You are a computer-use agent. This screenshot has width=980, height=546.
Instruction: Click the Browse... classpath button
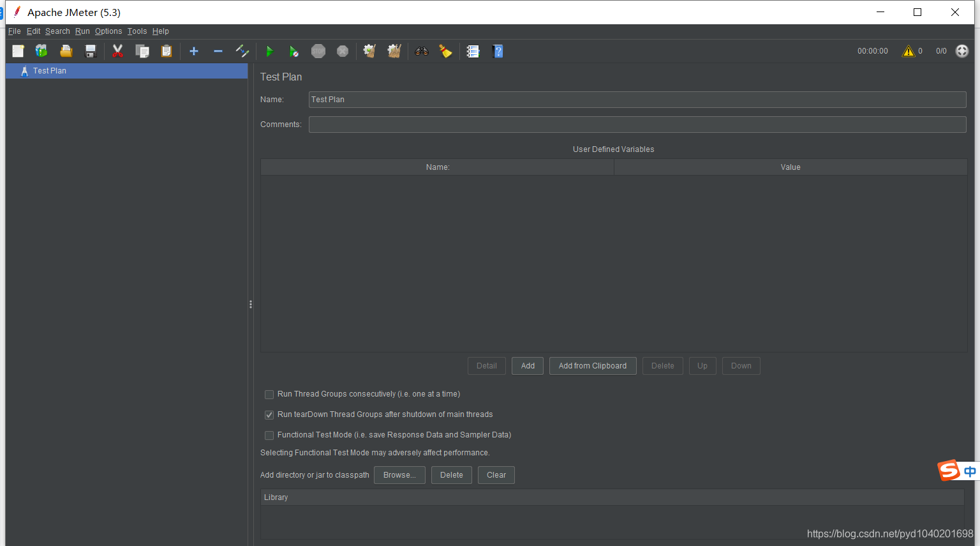click(399, 475)
